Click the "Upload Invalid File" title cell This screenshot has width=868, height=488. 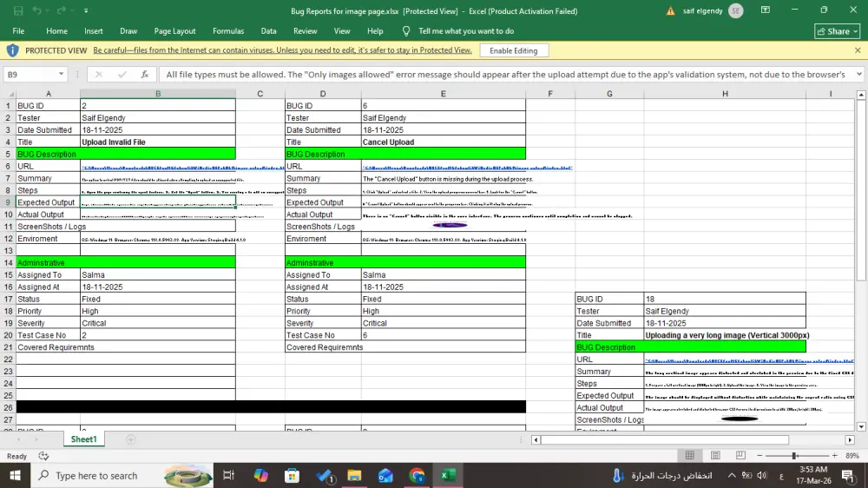click(158, 142)
